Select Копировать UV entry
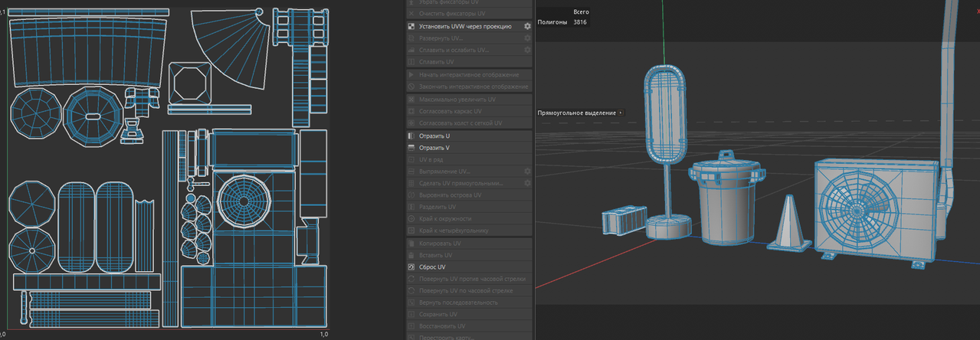 (x=469, y=244)
